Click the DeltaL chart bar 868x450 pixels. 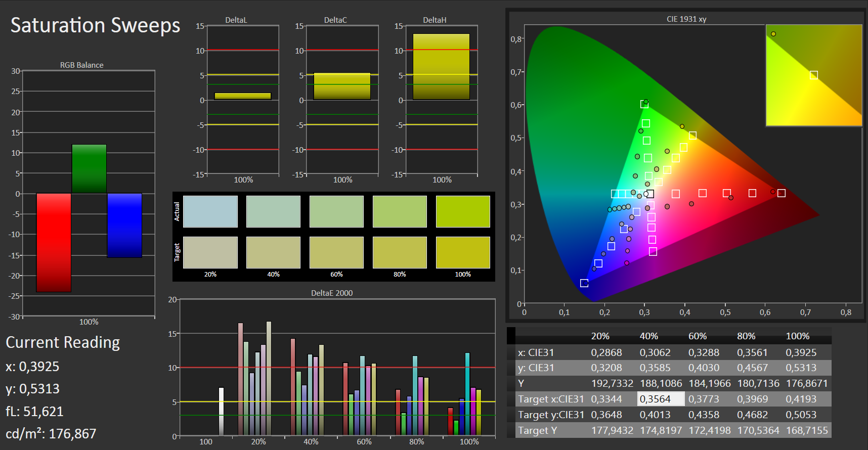243,96
